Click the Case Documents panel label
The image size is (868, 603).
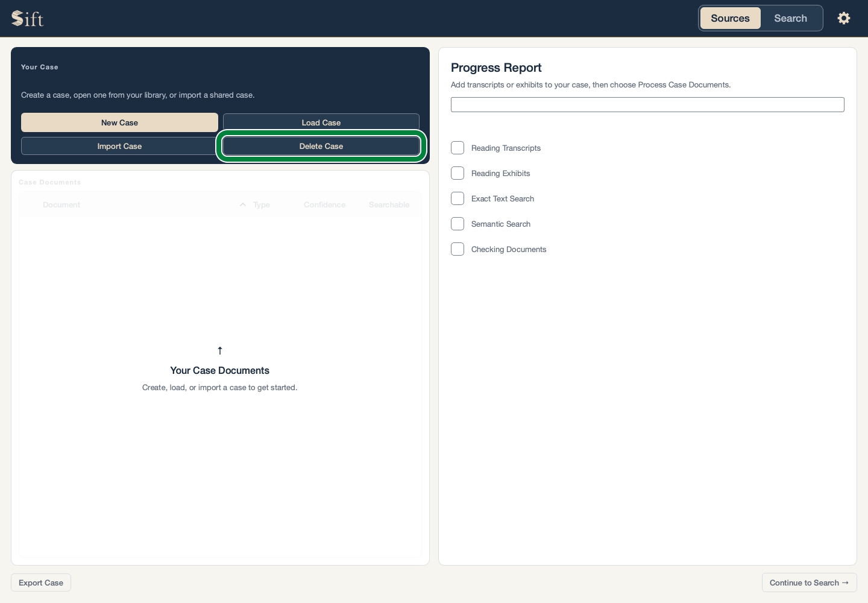(x=49, y=182)
